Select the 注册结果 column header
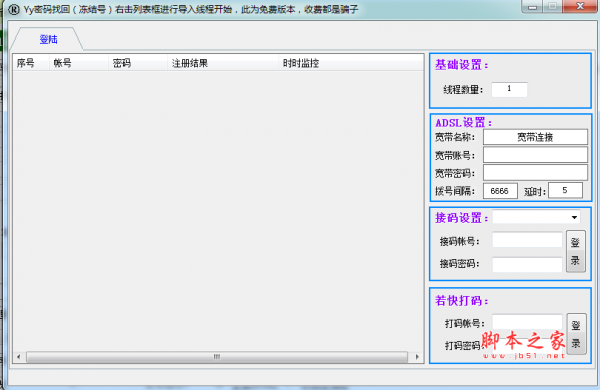The width and height of the screenshot is (600, 390). [222, 63]
